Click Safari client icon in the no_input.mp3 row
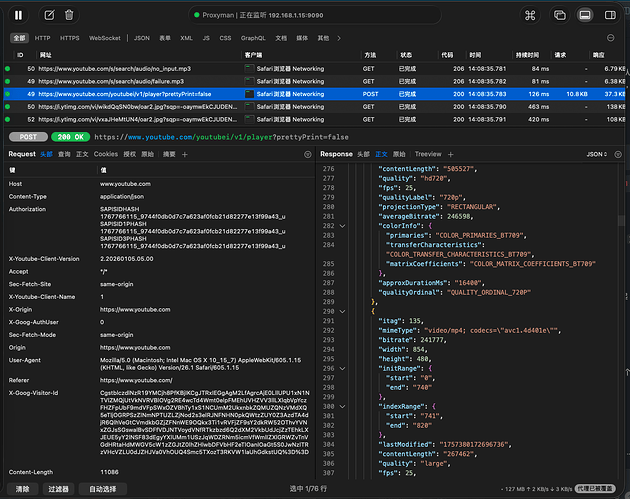 (250, 69)
